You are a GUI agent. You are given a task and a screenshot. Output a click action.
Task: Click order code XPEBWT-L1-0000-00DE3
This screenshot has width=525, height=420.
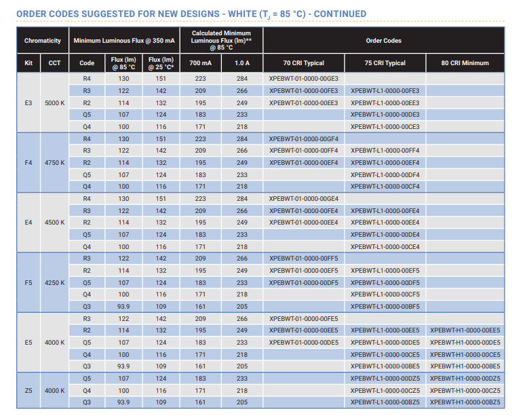(x=385, y=115)
